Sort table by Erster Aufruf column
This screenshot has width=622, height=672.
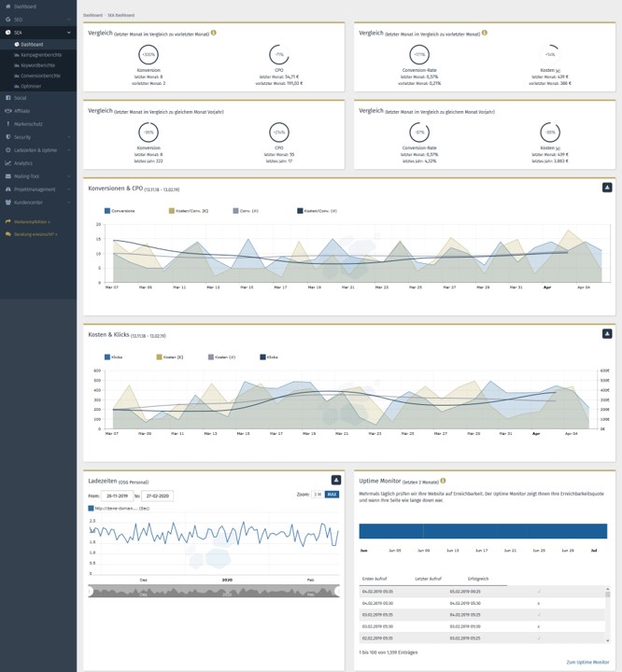click(375, 579)
